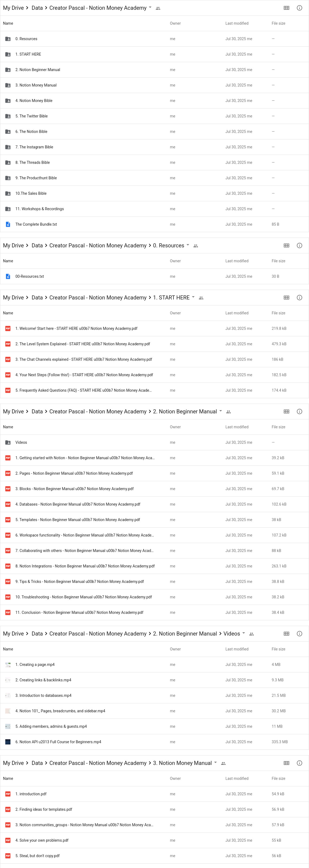This screenshot has height=868, width=309.
Task: Open 3. Introduction to databases.mp4
Action: click(43, 696)
